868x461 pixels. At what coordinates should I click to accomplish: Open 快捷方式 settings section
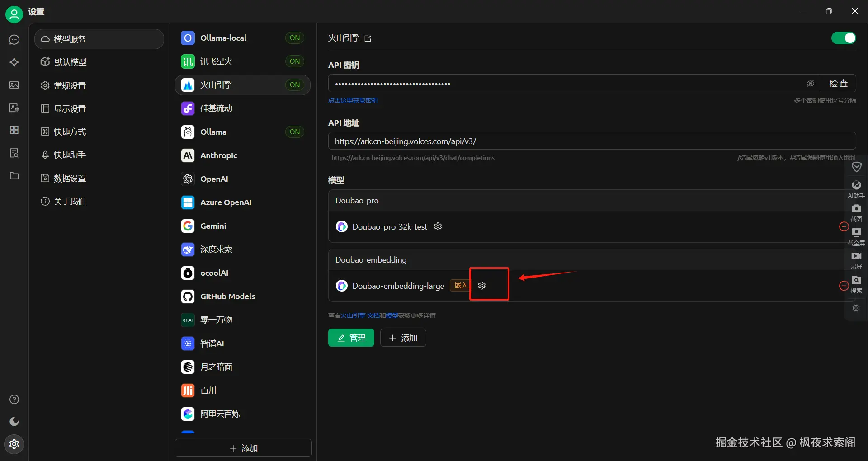[x=99, y=132]
